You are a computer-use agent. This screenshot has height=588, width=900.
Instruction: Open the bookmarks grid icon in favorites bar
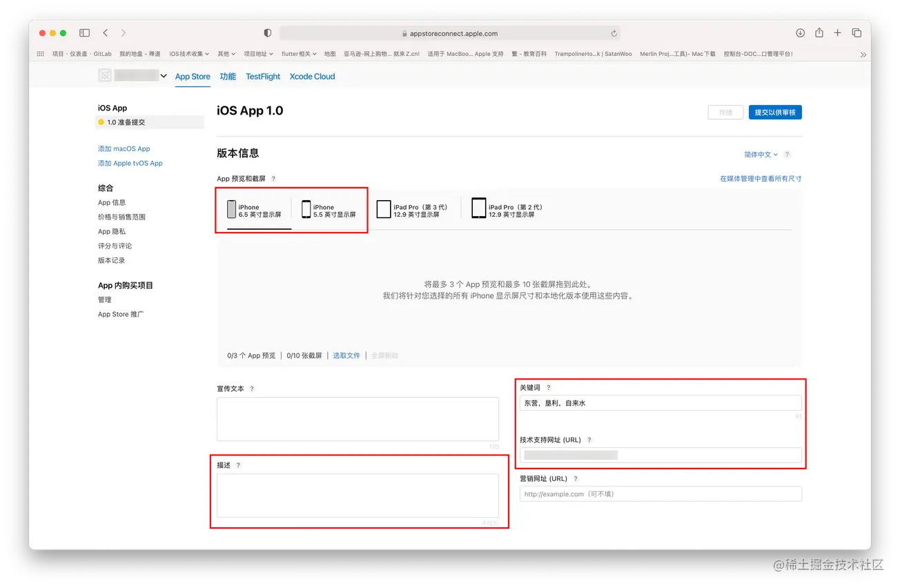pos(40,54)
